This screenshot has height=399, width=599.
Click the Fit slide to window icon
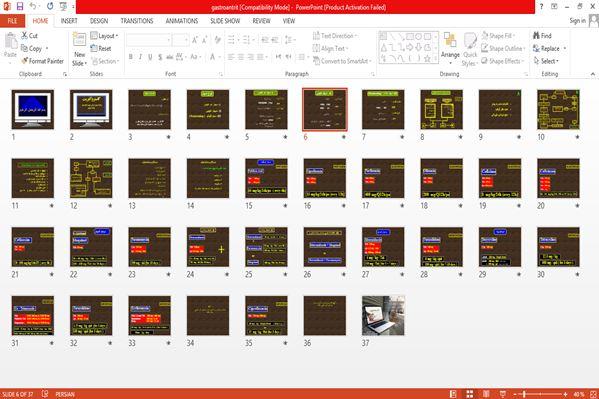pyautogui.click(x=593, y=394)
